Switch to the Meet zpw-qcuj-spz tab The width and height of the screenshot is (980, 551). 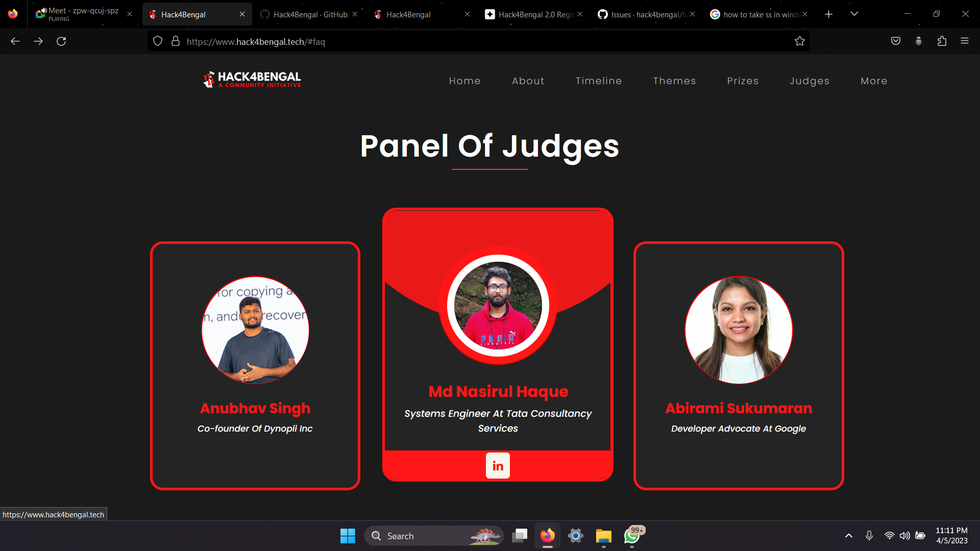coord(84,14)
